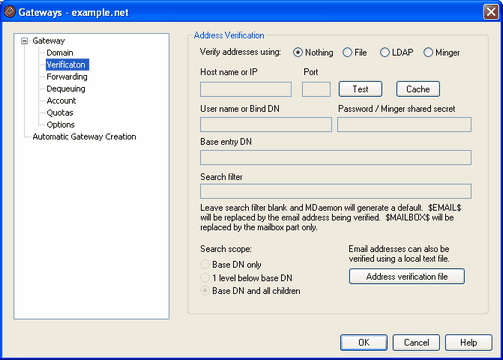
Task: Click the Base entry DN field
Action: click(x=336, y=157)
